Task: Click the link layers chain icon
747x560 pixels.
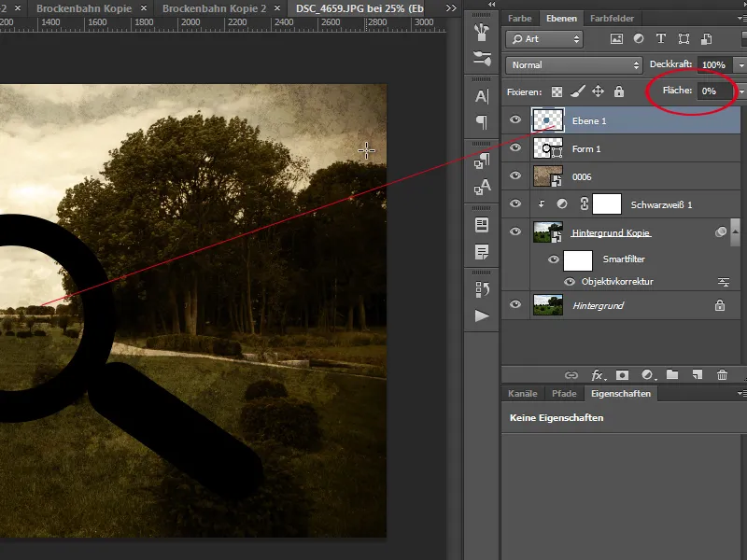Action: 571,375
